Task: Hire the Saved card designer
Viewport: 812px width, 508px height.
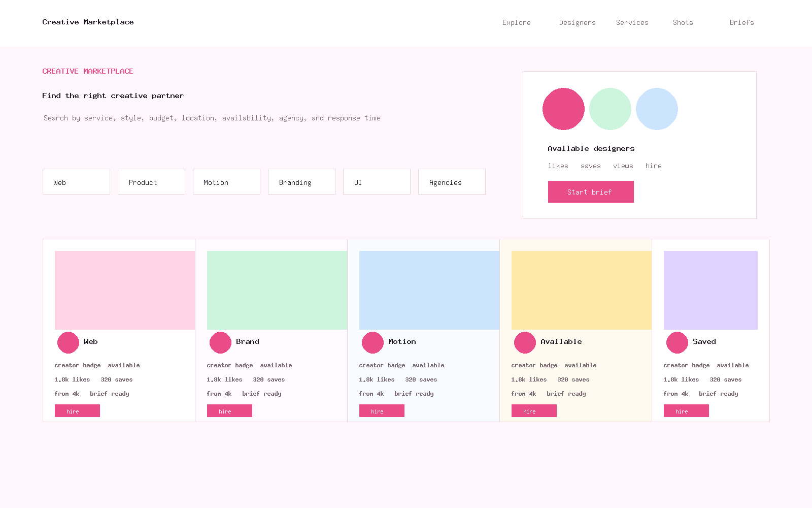Action: [x=686, y=410]
